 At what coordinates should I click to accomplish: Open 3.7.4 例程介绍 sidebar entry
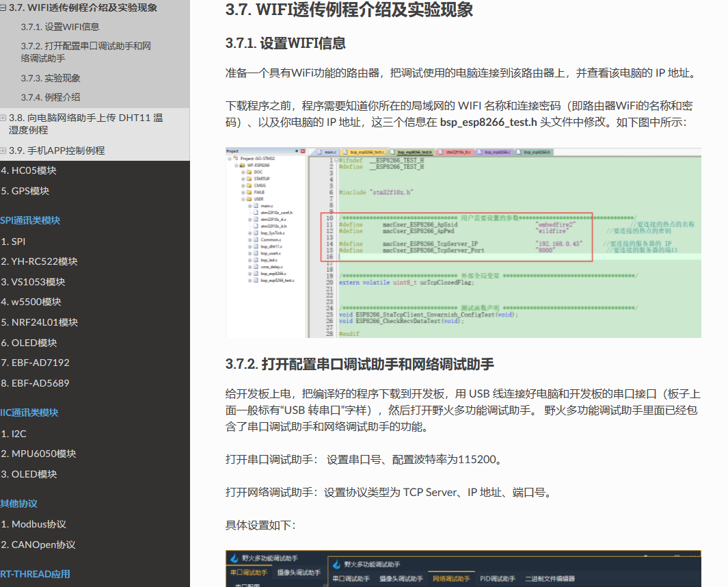pos(50,97)
